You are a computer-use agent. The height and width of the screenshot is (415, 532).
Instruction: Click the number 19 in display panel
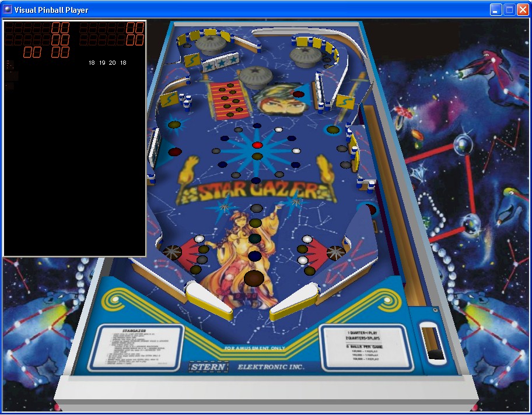(102, 63)
